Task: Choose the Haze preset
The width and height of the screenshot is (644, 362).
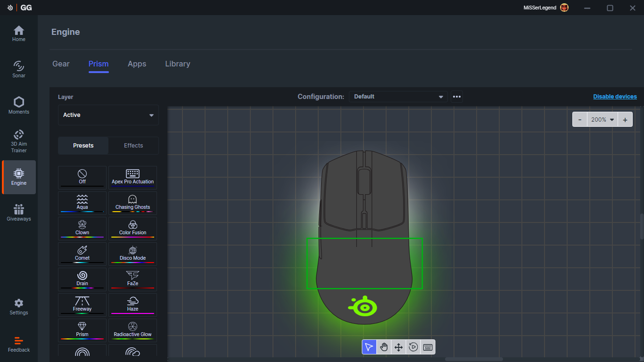Action: [132, 305]
